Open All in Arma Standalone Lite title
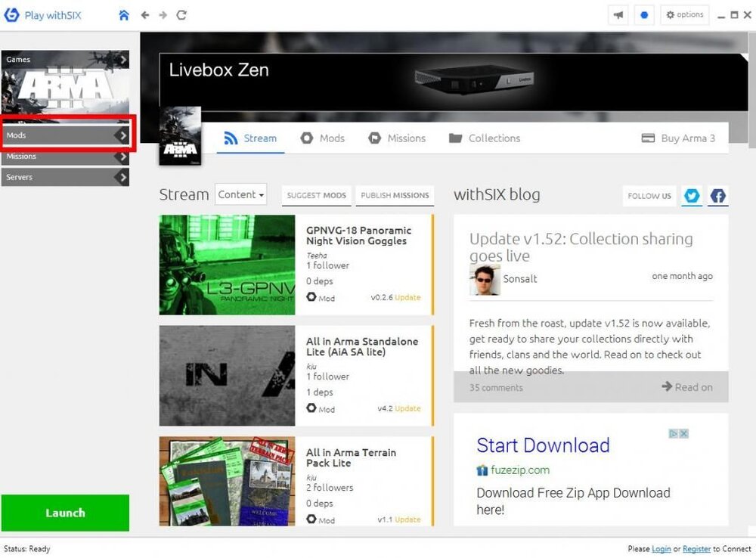The width and height of the screenshot is (756, 558). pyautogui.click(x=362, y=347)
